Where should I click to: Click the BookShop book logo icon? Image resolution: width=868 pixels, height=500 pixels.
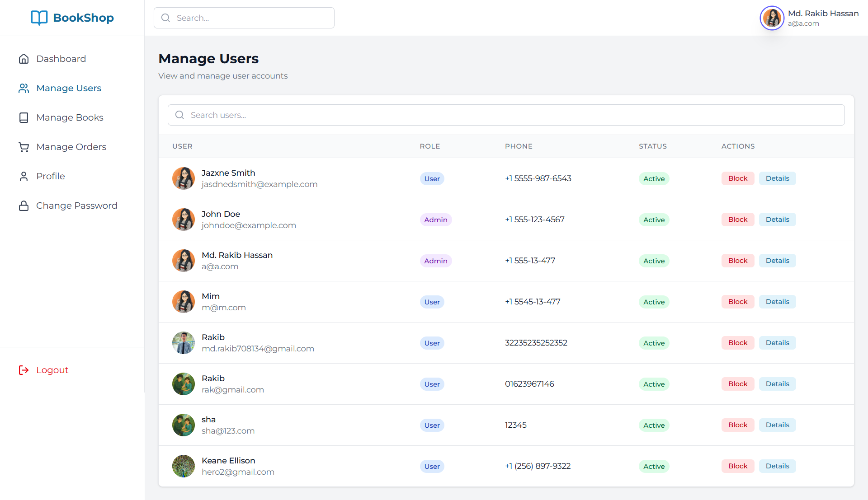(39, 18)
